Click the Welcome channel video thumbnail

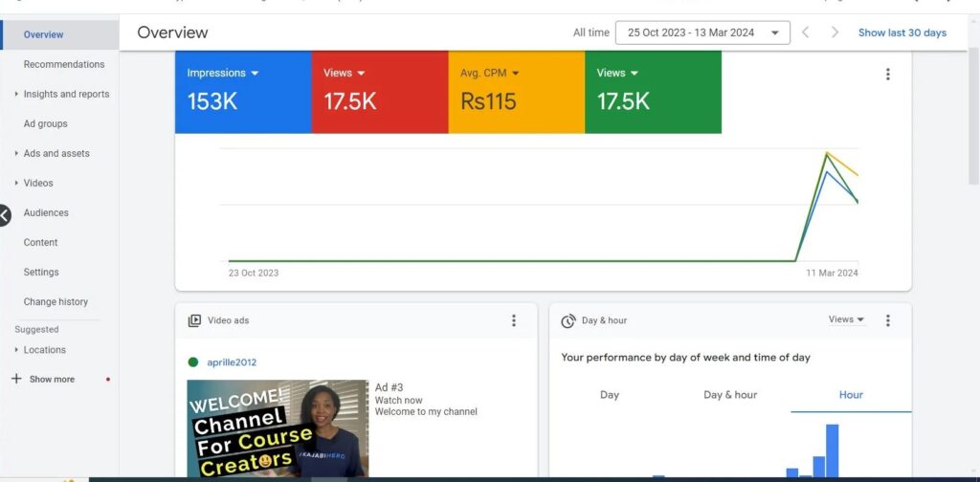pos(277,427)
